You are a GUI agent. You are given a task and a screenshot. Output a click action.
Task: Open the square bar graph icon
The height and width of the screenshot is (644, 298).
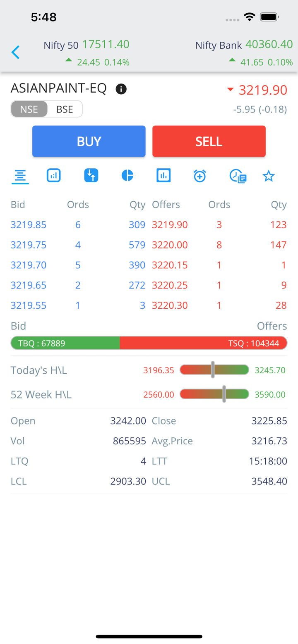tap(163, 176)
